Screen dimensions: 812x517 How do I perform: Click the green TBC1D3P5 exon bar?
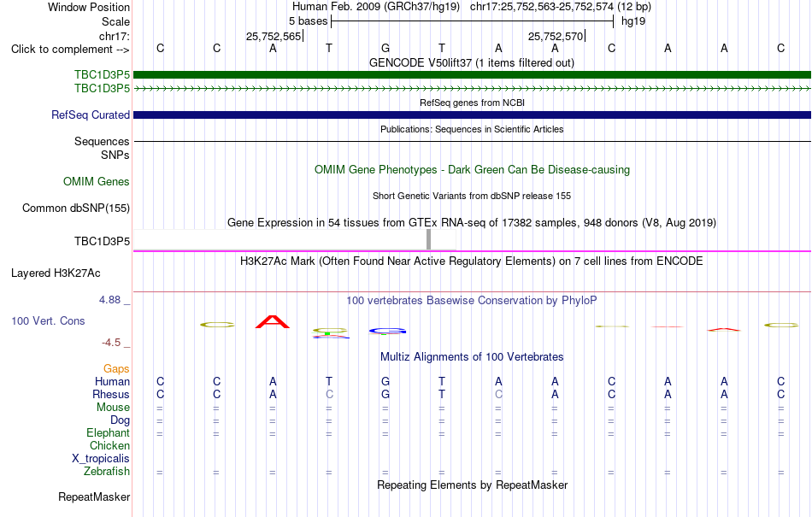pyautogui.click(x=472, y=75)
